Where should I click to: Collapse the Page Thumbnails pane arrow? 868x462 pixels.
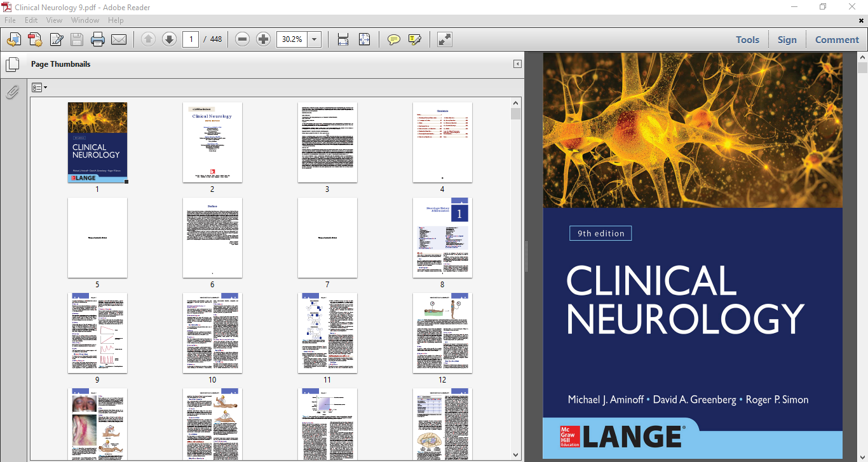(x=517, y=64)
